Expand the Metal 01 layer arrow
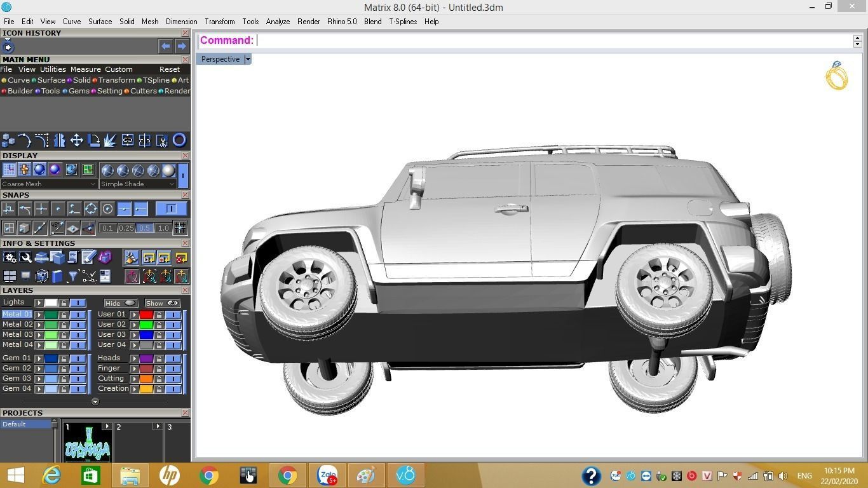The height and width of the screenshot is (488, 868). (x=39, y=315)
